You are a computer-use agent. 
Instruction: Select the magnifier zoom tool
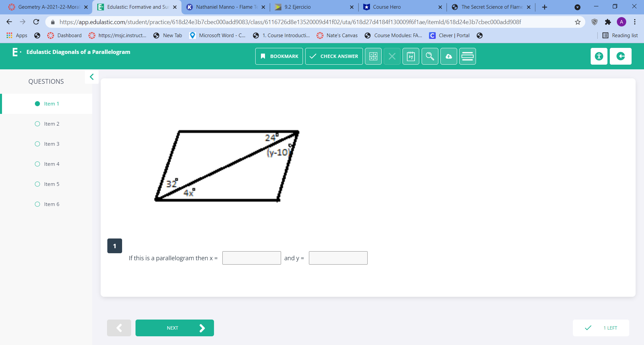[430, 56]
